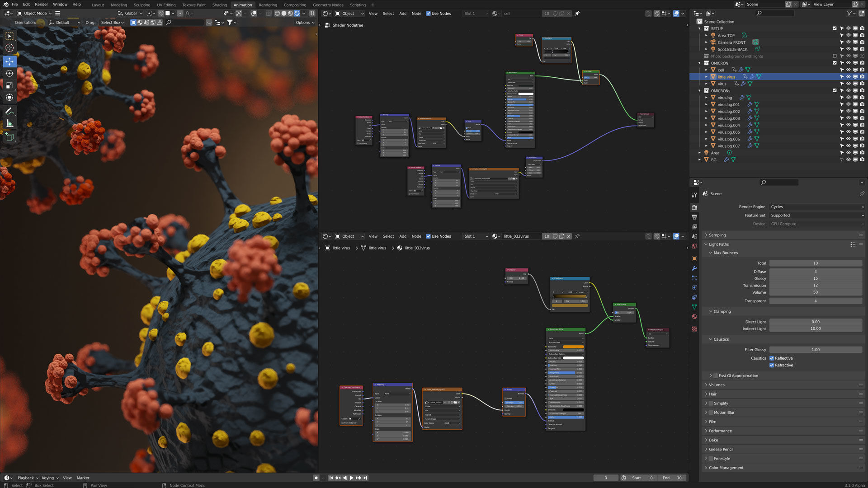Viewport: 868px width, 488px height.
Task: Select the Select Box tool in viewport toolbar
Action: click(x=9, y=36)
